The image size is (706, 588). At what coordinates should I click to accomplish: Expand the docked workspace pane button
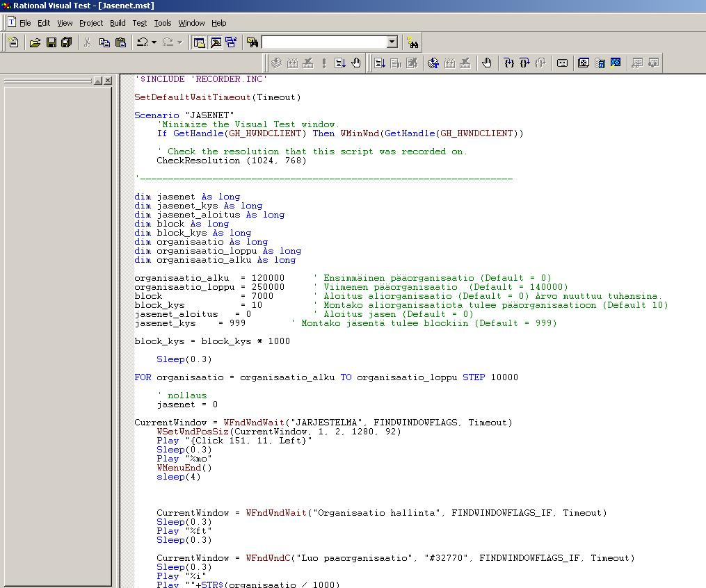tap(98, 81)
